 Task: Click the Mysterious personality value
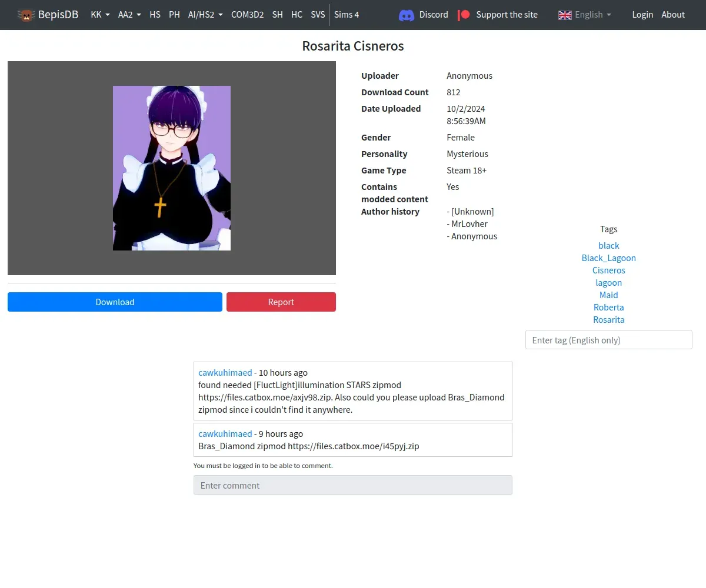coord(468,154)
